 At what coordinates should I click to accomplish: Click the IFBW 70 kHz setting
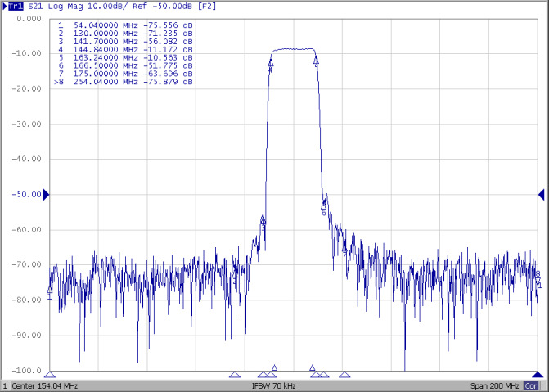[x=273, y=385]
